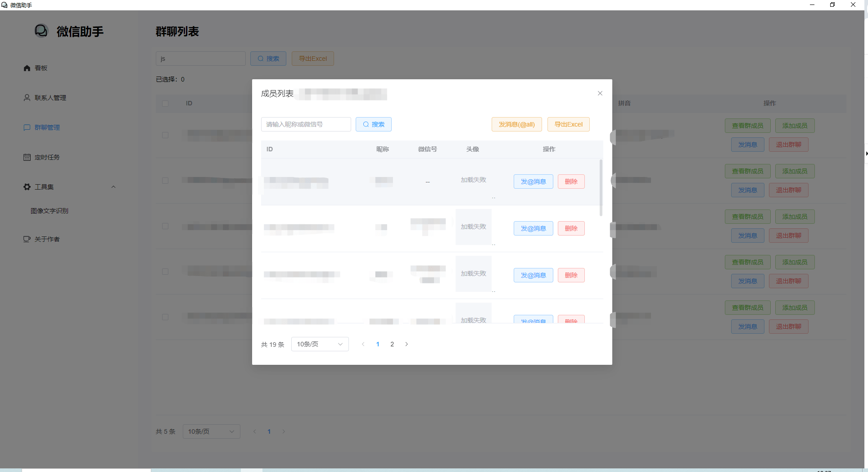Open 图像文字识别 menu item

tap(50, 211)
